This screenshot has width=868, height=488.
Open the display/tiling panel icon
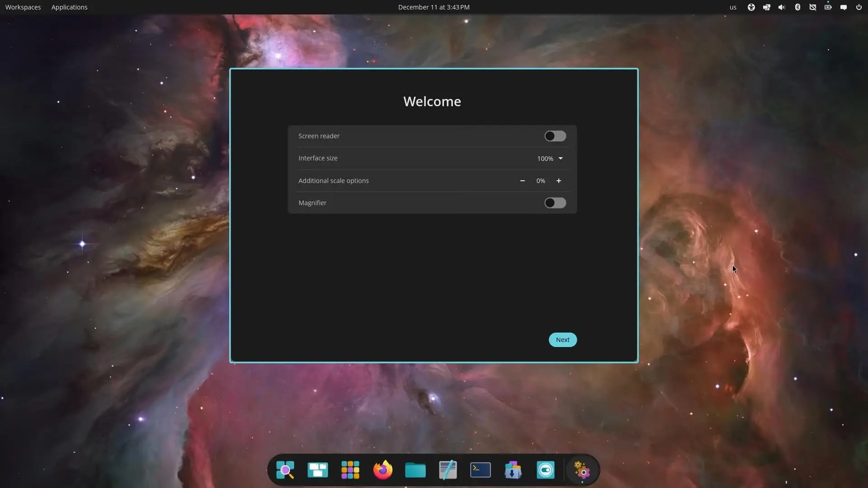tap(767, 7)
